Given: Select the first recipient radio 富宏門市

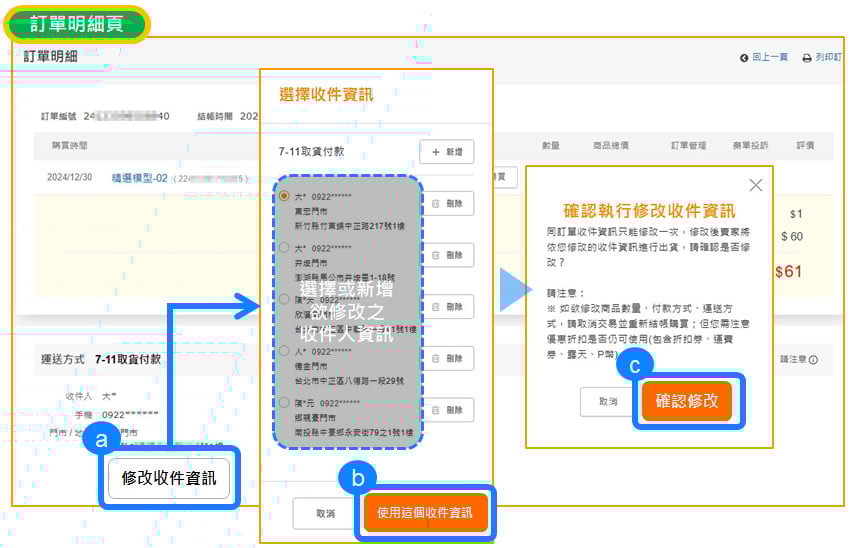Looking at the screenshot, I should [x=285, y=196].
